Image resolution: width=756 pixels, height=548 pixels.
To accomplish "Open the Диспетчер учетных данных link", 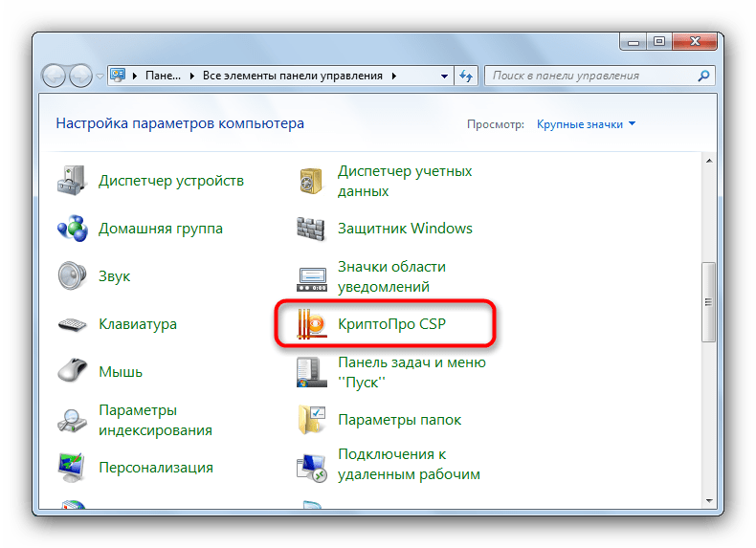I will click(405, 181).
